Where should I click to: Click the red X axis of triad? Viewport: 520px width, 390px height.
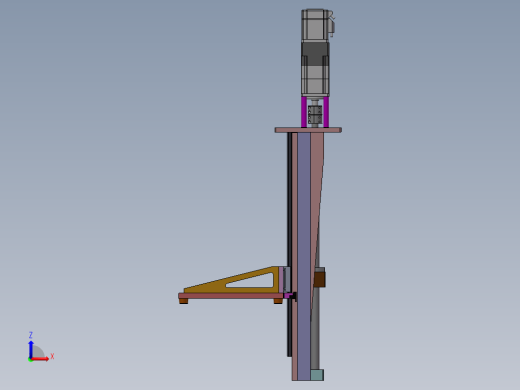tap(40, 359)
